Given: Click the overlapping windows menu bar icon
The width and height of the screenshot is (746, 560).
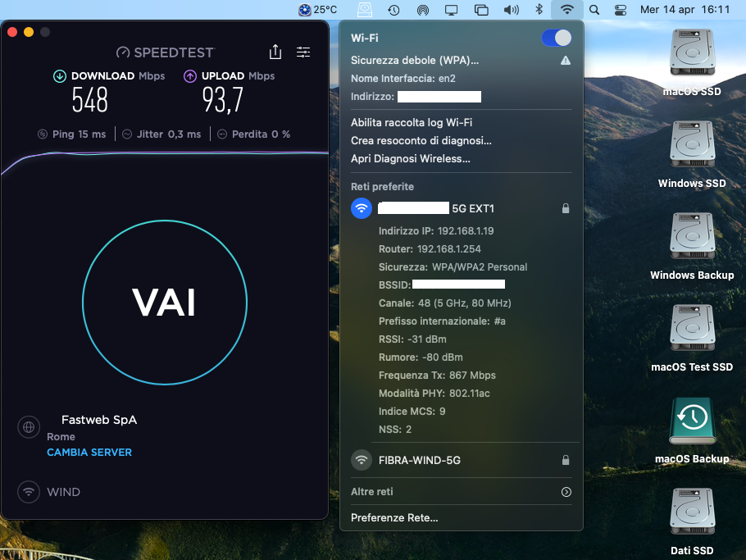Looking at the screenshot, I should coord(481,10).
